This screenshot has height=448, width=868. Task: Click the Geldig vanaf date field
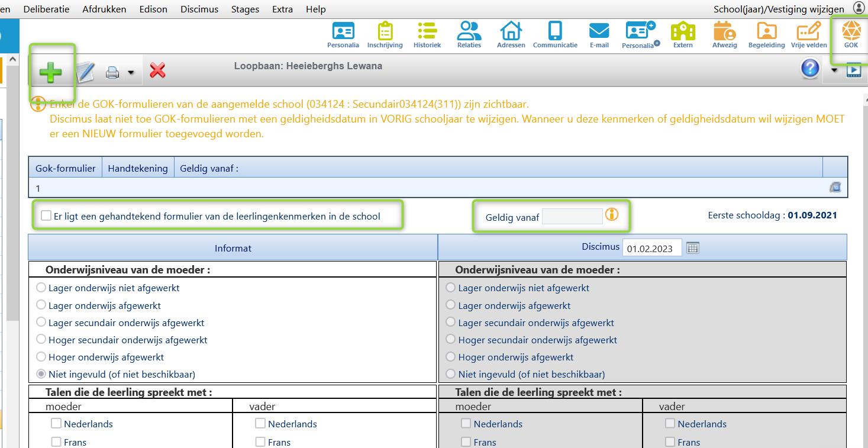(x=572, y=216)
